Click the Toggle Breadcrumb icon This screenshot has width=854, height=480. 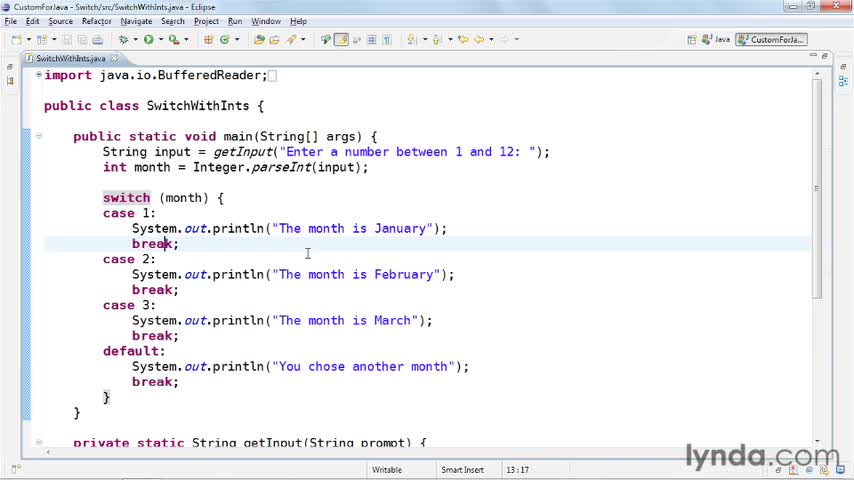[326, 40]
